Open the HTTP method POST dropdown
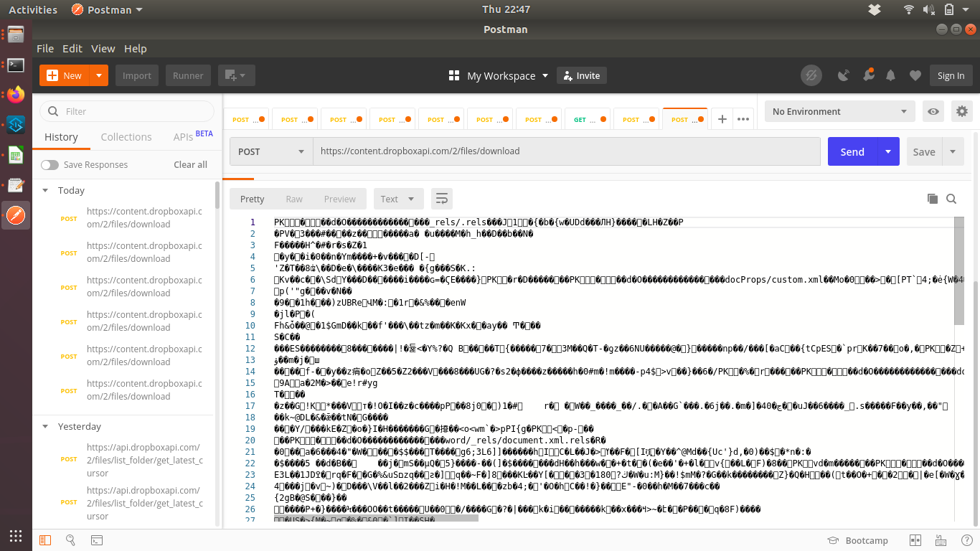The height and width of the screenshot is (551, 980). pos(271,151)
